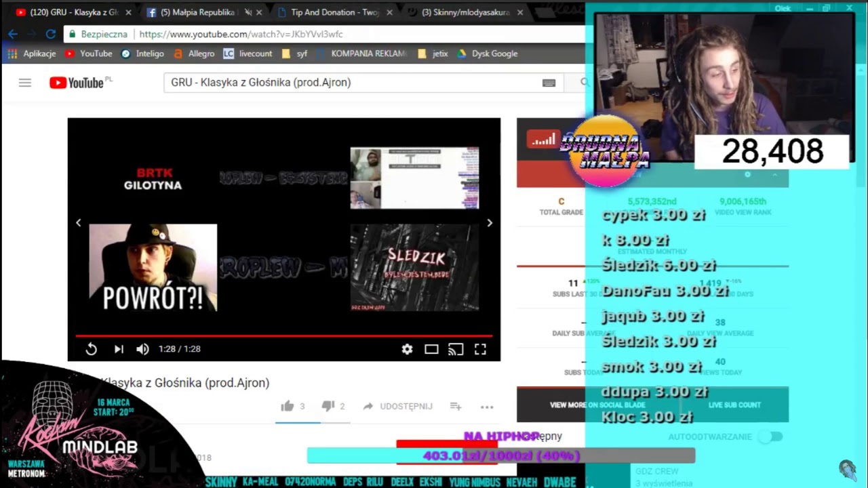The width and height of the screenshot is (868, 488).
Task: Click the Bezpieczna secure site padlock
Action: 72,34
